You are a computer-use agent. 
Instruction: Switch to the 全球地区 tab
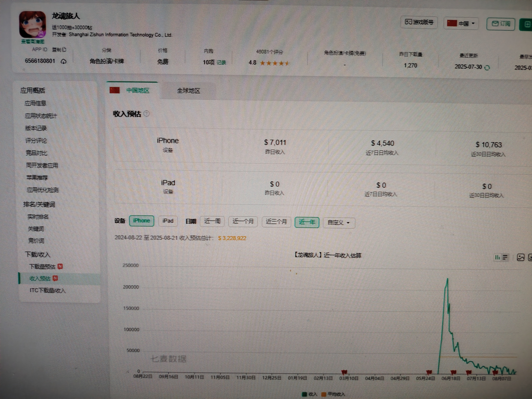[188, 91]
